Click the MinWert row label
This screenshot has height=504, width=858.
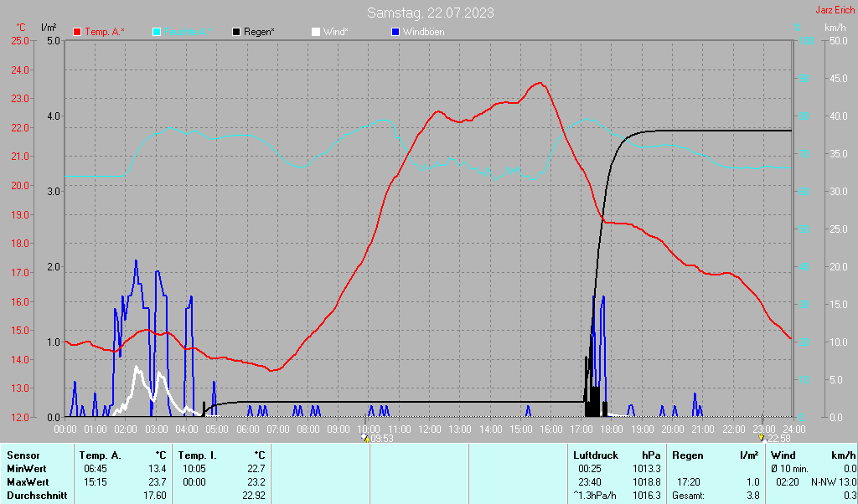click(x=26, y=469)
